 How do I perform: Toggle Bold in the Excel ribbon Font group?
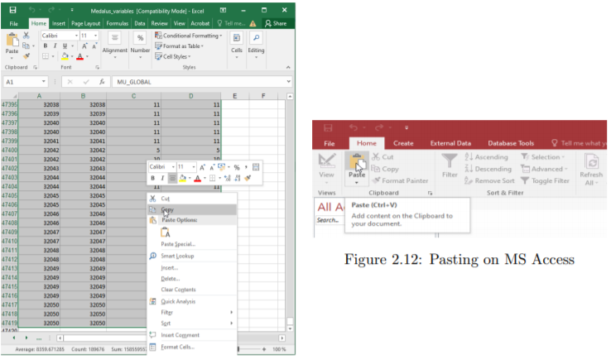pyautogui.click(x=46, y=46)
